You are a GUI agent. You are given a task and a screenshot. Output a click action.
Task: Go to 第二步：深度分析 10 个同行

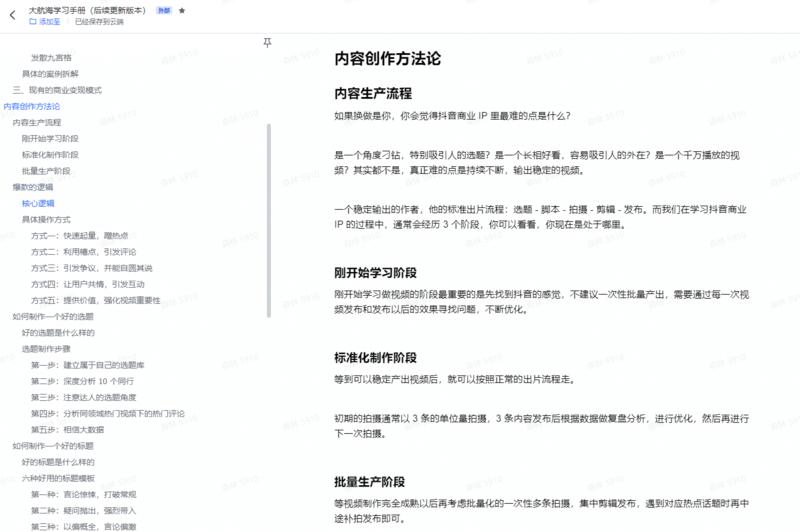[x=82, y=381]
